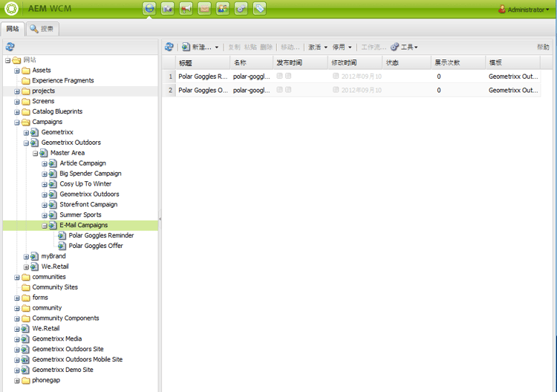Click the panel collapse splitter handle

[x=160, y=219]
